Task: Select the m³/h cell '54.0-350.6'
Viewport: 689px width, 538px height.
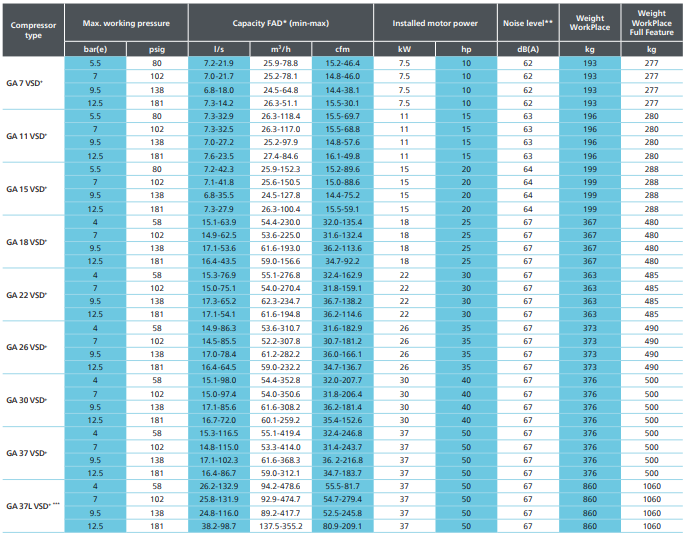Action: [281, 394]
